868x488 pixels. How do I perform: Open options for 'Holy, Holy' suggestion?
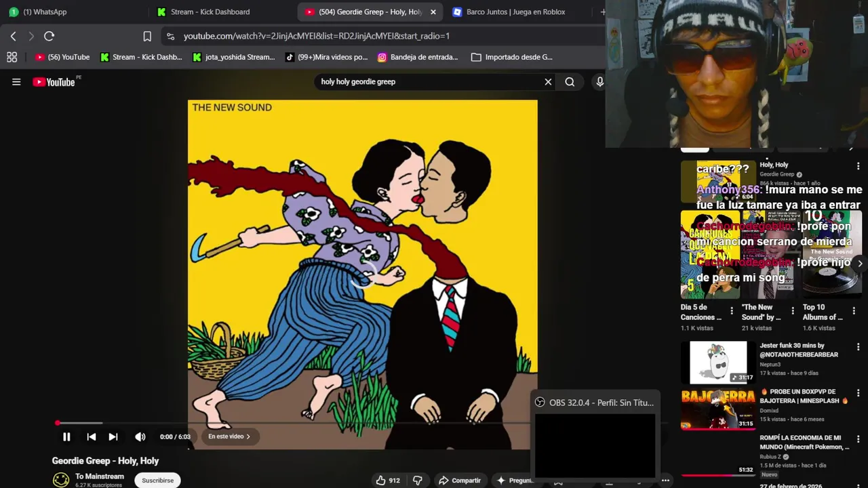(x=858, y=166)
